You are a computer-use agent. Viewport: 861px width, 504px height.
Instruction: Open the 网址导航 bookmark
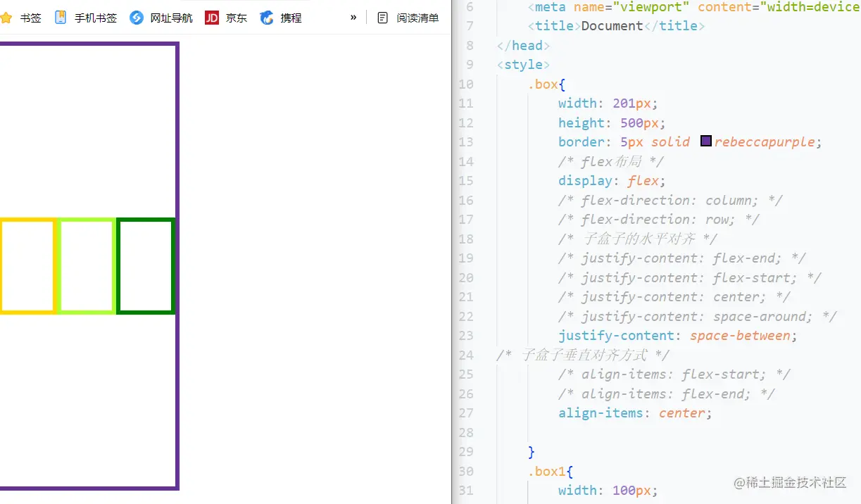pos(161,18)
